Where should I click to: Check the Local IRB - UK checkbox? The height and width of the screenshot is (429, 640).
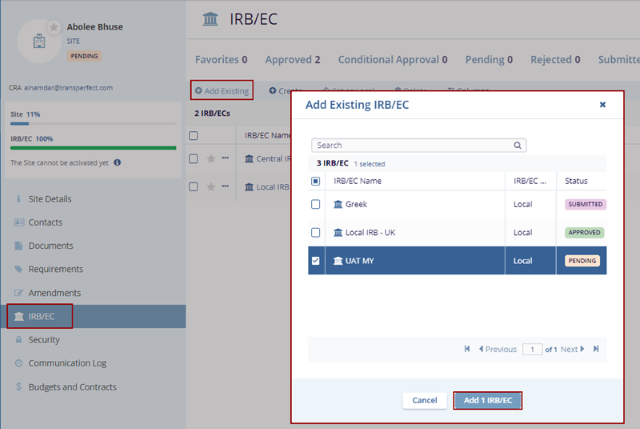point(316,232)
